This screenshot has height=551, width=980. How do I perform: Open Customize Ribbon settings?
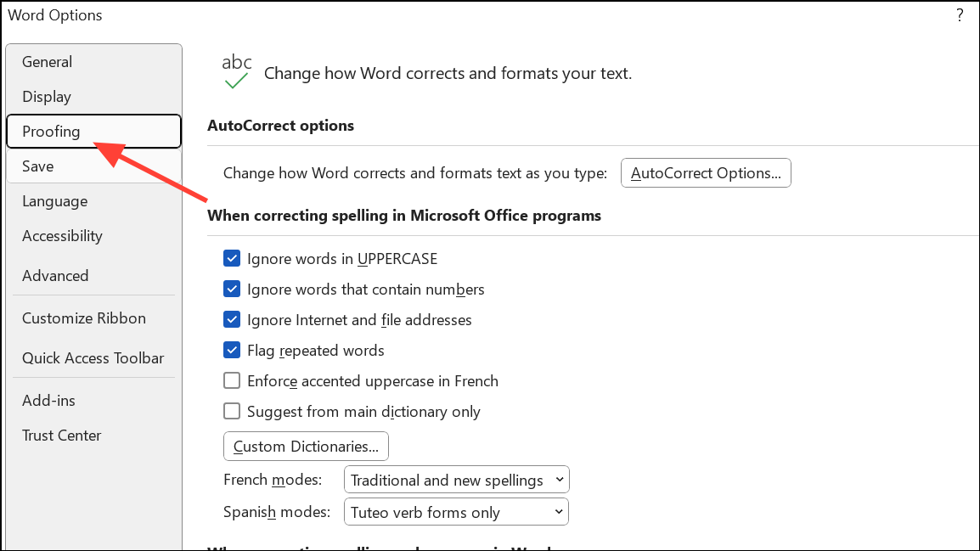(93, 318)
